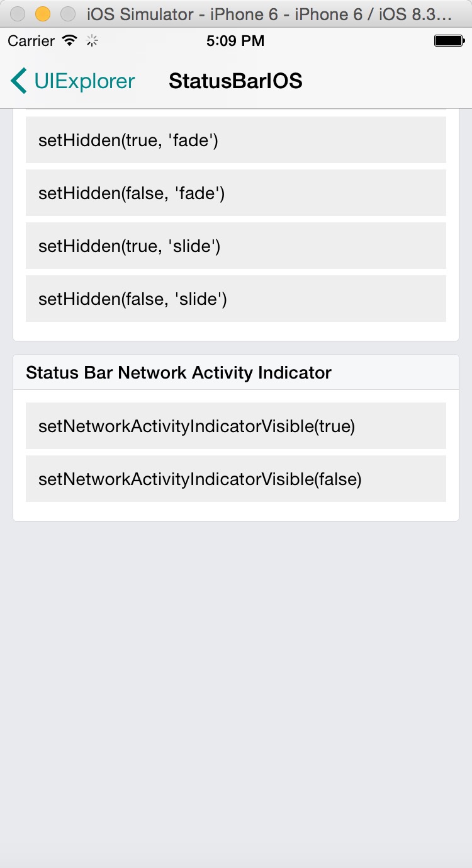Click the gray zoom window button
Screen dimensions: 472x868
pos(67,14)
